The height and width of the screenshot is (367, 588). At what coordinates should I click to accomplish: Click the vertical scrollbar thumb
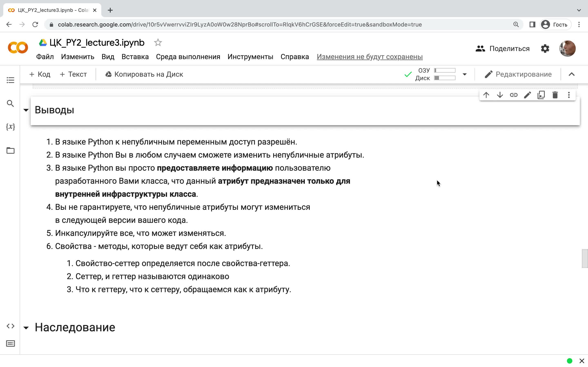point(585,258)
